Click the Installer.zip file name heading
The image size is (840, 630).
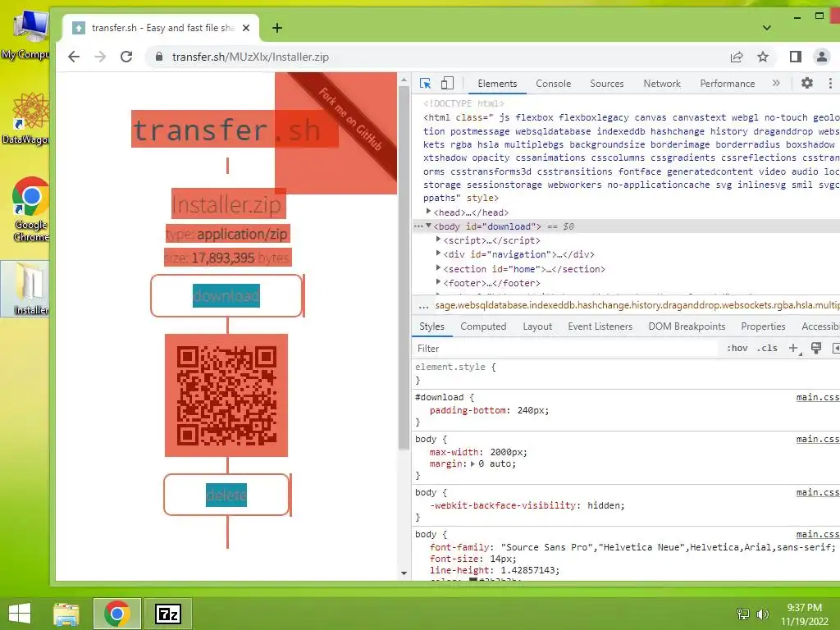pos(227,204)
